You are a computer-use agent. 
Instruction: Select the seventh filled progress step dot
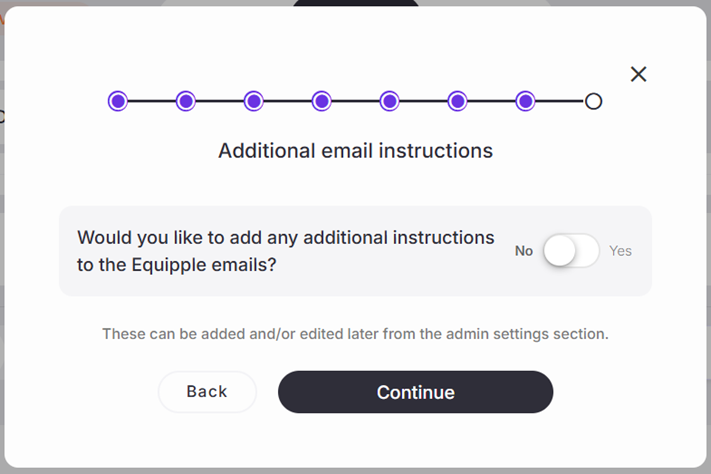pyautogui.click(x=525, y=101)
